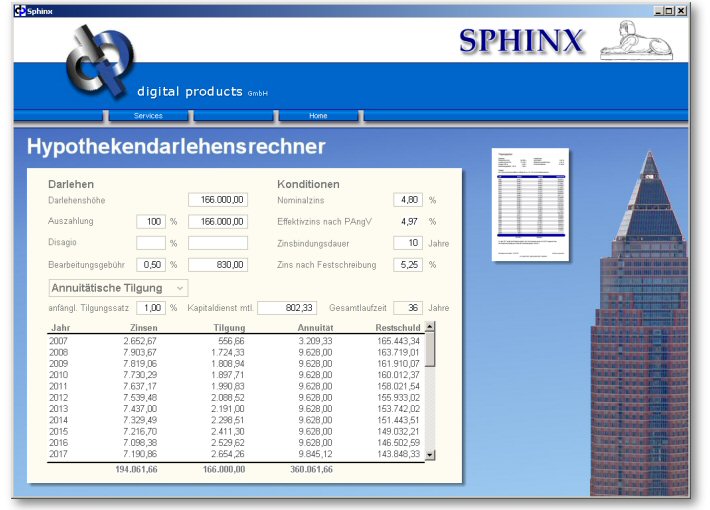Select the 2016 table row year
Image resolution: width=710 pixels, height=510 pixels.
[58, 443]
